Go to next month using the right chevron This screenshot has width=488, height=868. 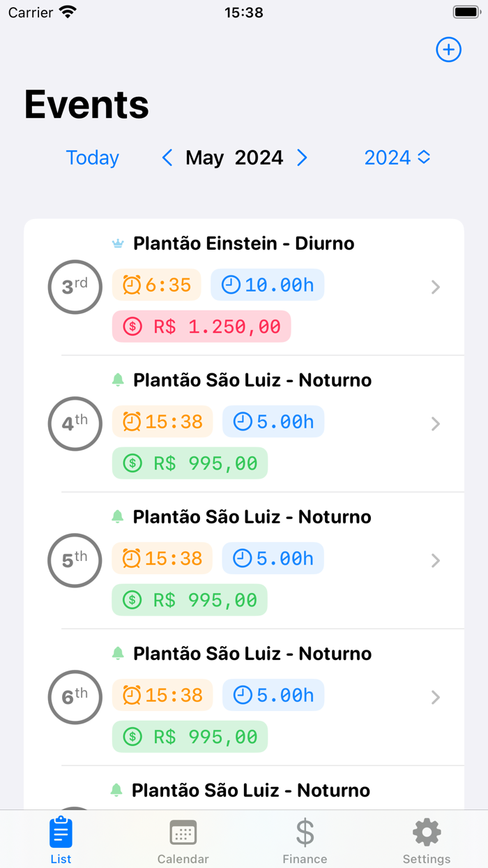click(302, 158)
